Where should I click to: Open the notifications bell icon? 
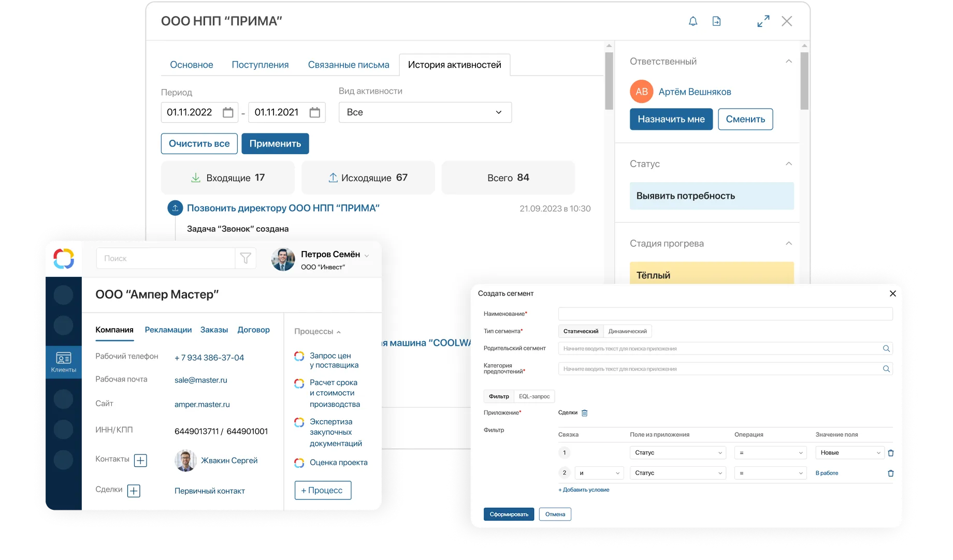coord(692,21)
